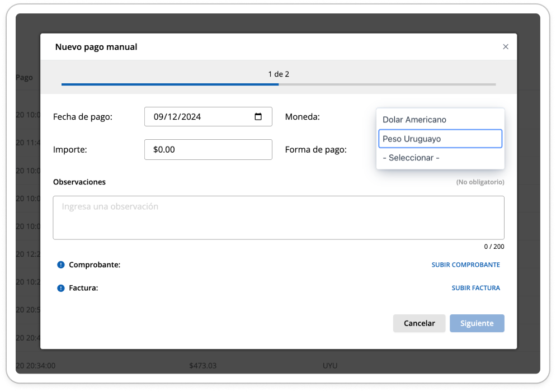Image resolution: width=556 pixels, height=392 pixels.
Task: Click the Moneda field label
Action: [302, 117]
